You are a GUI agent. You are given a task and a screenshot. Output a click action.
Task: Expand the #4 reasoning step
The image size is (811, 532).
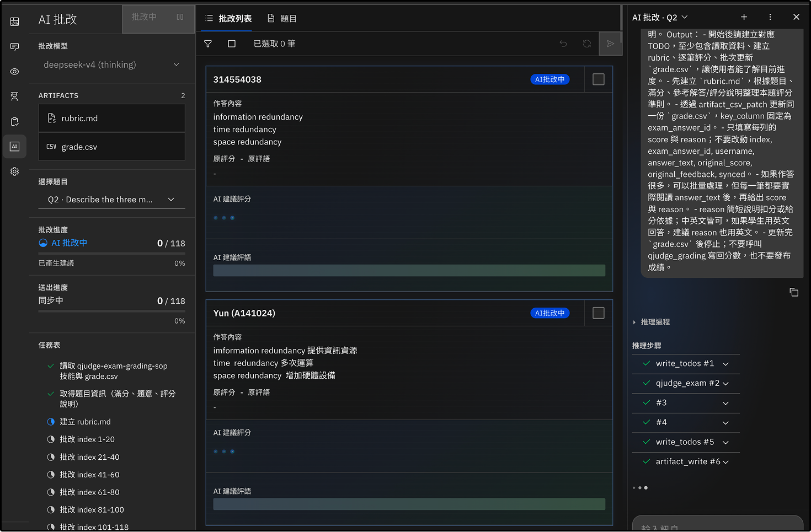point(686,422)
